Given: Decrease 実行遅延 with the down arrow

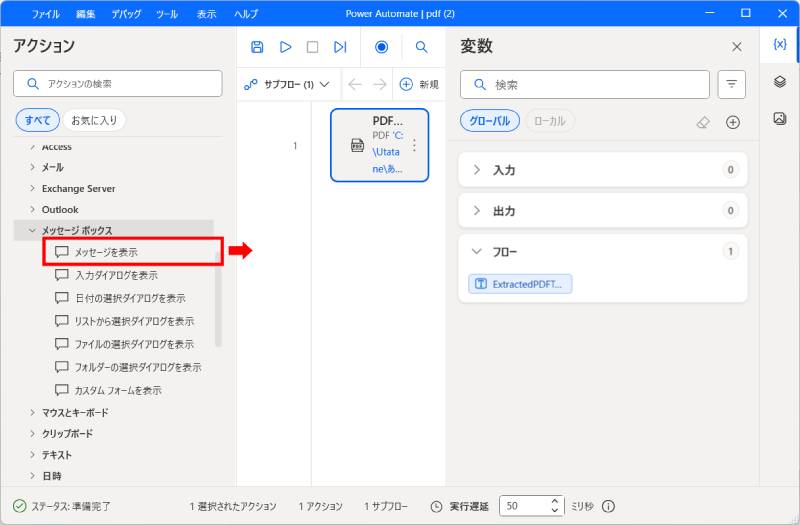Looking at the screenshot, I should [x=555, y=510].
